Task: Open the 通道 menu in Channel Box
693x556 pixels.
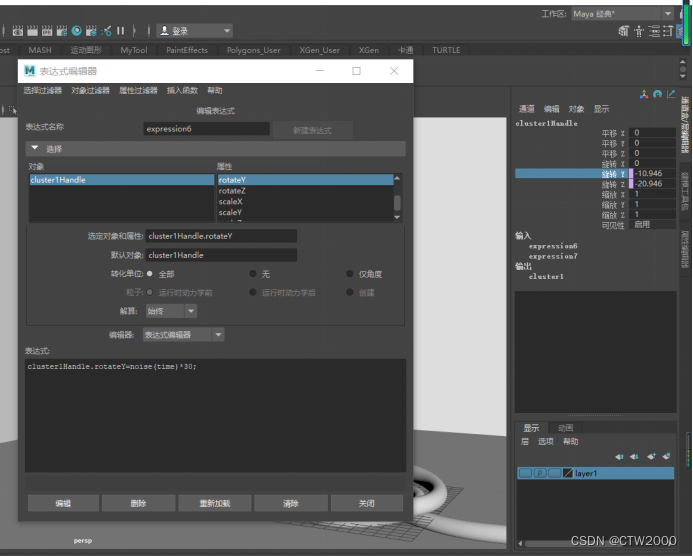Action: (526, 109)
